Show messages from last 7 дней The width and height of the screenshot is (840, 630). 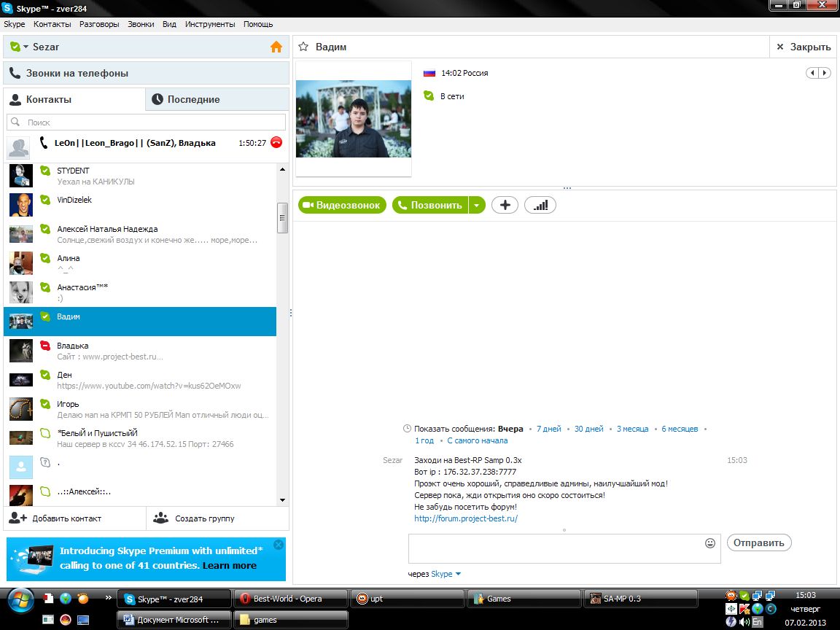tap(548, 429)
